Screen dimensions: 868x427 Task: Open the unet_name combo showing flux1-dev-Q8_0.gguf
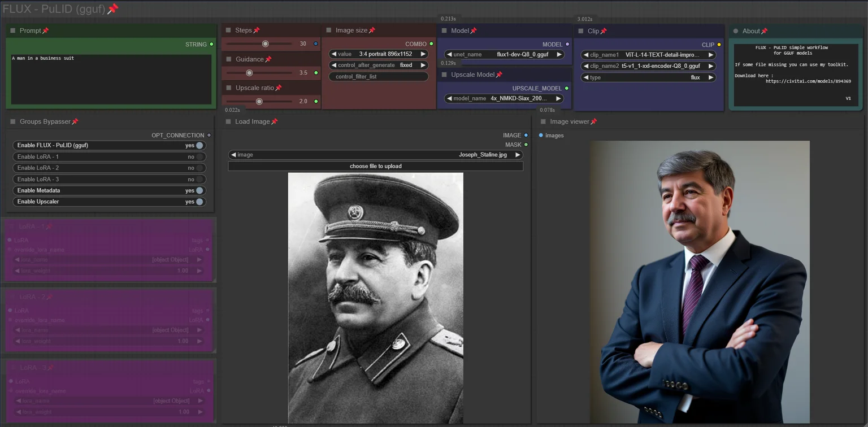505,54
